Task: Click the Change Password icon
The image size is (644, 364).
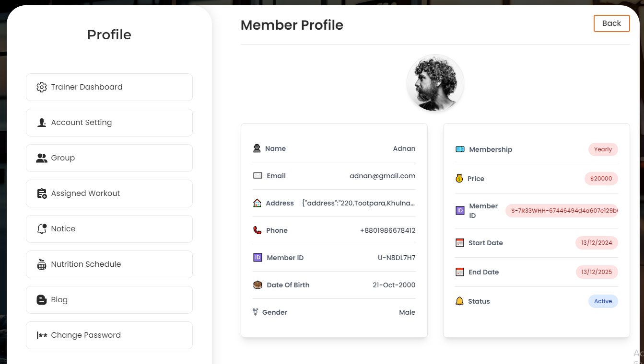Action: click(x=42, y=335)
